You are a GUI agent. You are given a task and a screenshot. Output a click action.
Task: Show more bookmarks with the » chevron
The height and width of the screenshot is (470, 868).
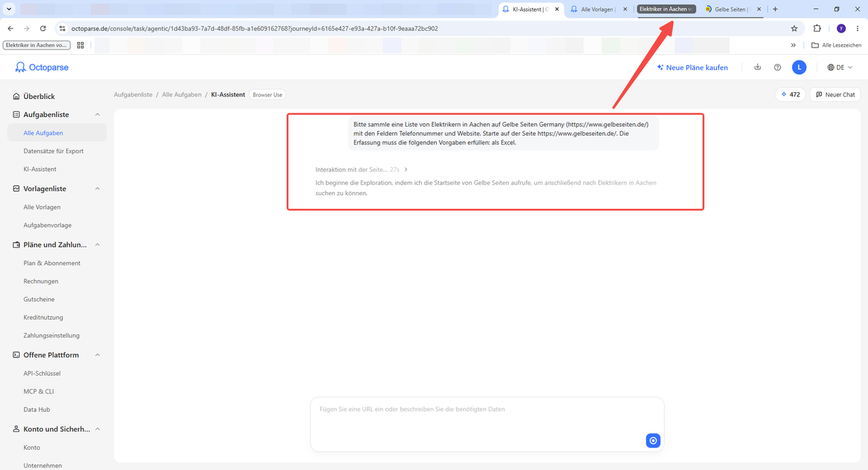[793, 45]
